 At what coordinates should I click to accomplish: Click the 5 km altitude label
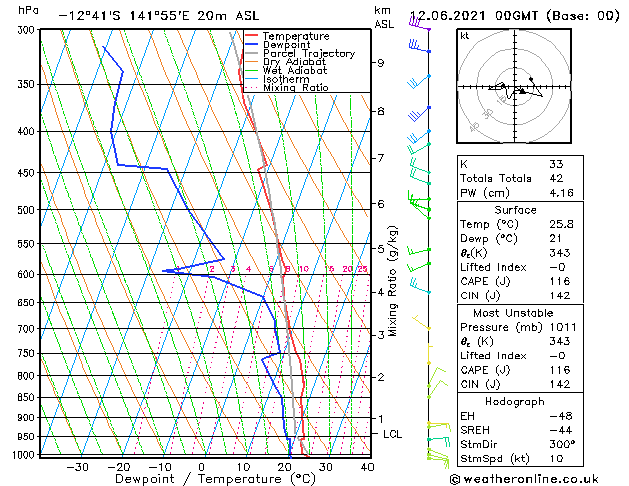[380, 249]
